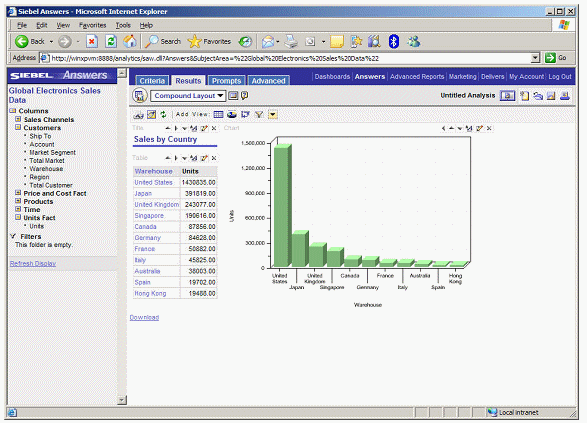Click the IE Forward arrow button
587x423 pixels.
pos(65,41)
